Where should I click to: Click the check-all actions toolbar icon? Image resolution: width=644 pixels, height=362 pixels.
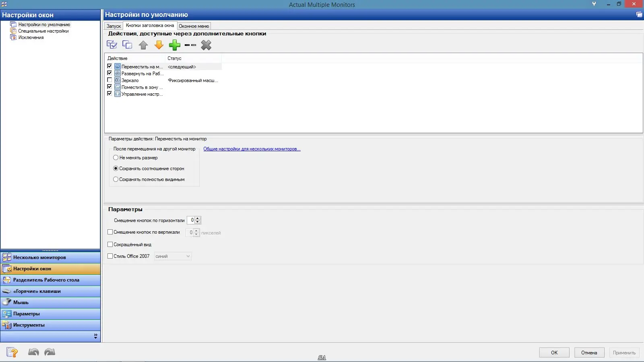(111, 45)
